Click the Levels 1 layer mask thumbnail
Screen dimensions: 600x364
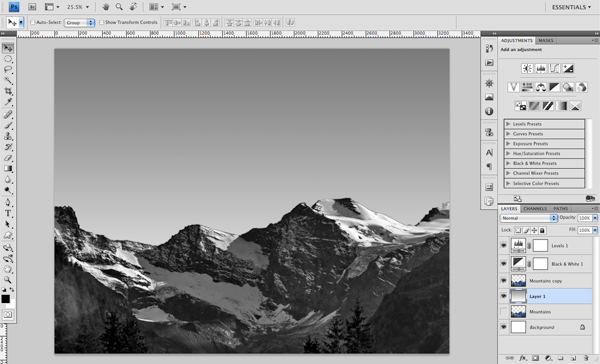click(540, 245)
